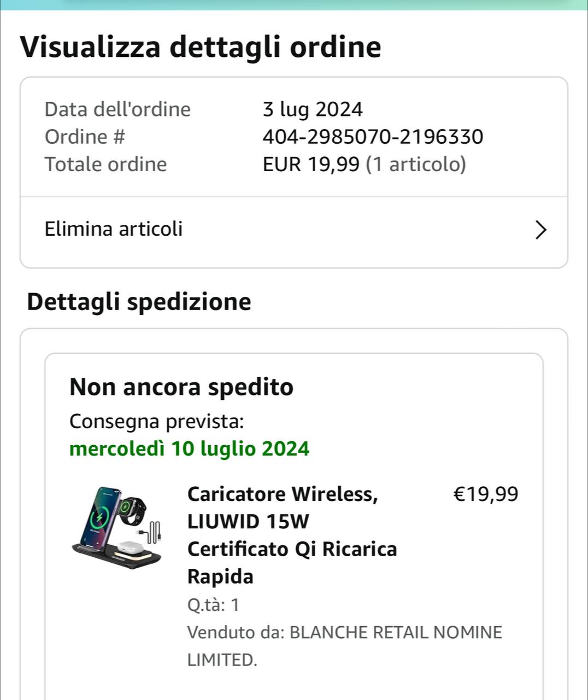The width and height of the screenshot is (588, 700).
Task: Click the Totale ordine label
Action: (105, 164)
